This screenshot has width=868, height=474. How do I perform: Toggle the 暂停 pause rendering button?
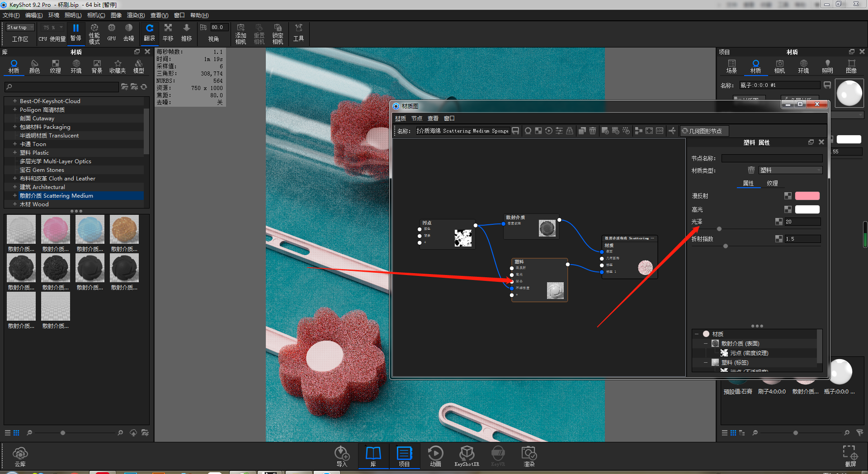click(76, 33)
